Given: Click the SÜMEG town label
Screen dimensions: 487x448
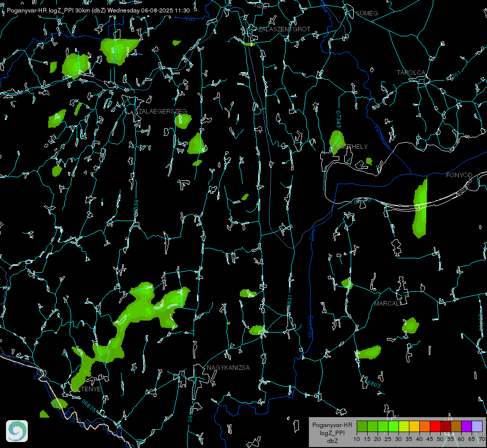Looking at the screenshot, I should click(x=367, y=13).
